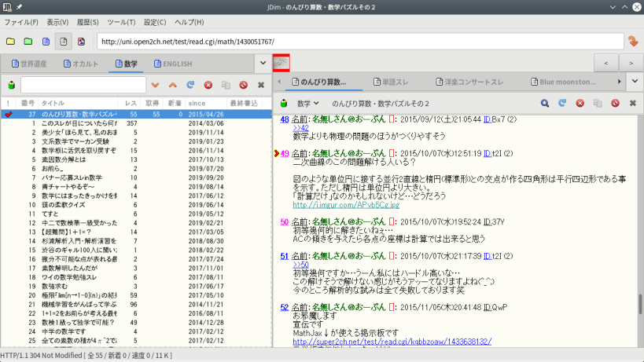Viewport: 644px width, 362px height.
Task: Click the image thumbnail tab with red border
Action: (282, 63)
